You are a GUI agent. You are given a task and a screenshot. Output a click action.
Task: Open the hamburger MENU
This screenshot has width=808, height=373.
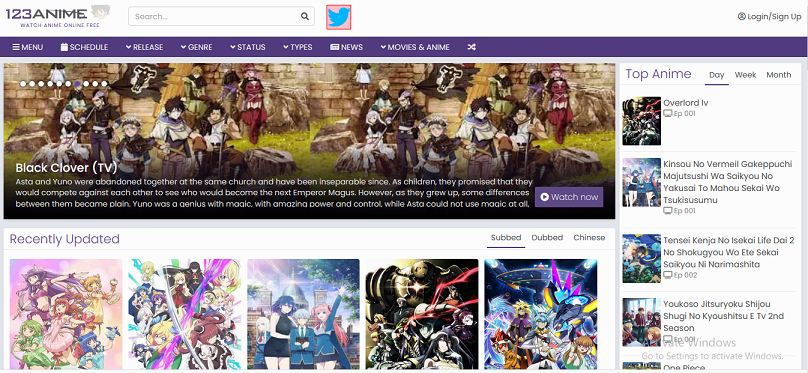(x=28, y=47)
